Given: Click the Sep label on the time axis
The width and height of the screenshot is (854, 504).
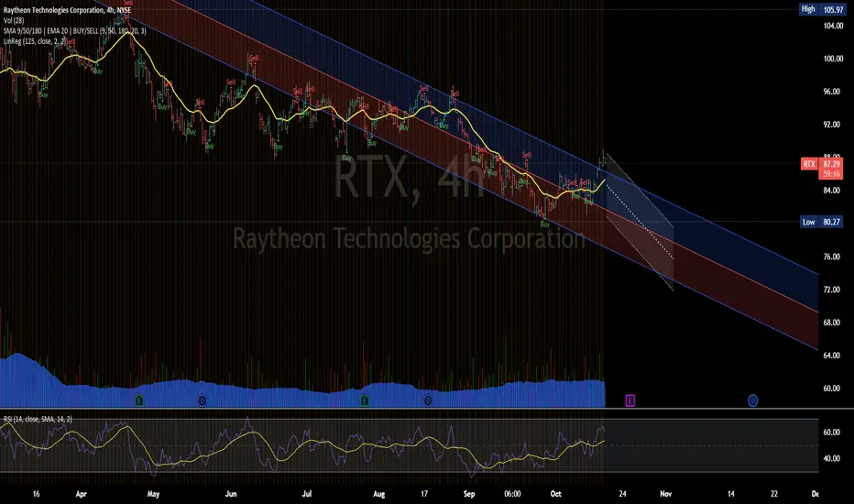Looking at the screenshot, I should coord(469,494).
